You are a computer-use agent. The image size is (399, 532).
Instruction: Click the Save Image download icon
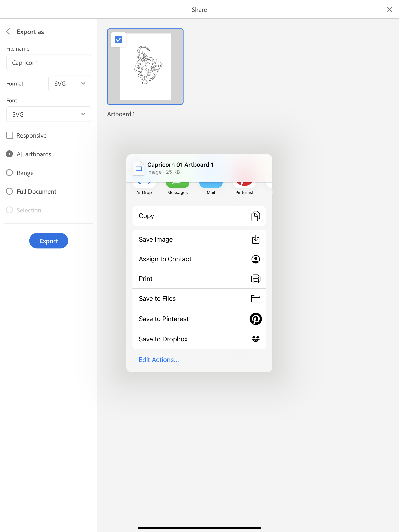[x=255, y=239]
